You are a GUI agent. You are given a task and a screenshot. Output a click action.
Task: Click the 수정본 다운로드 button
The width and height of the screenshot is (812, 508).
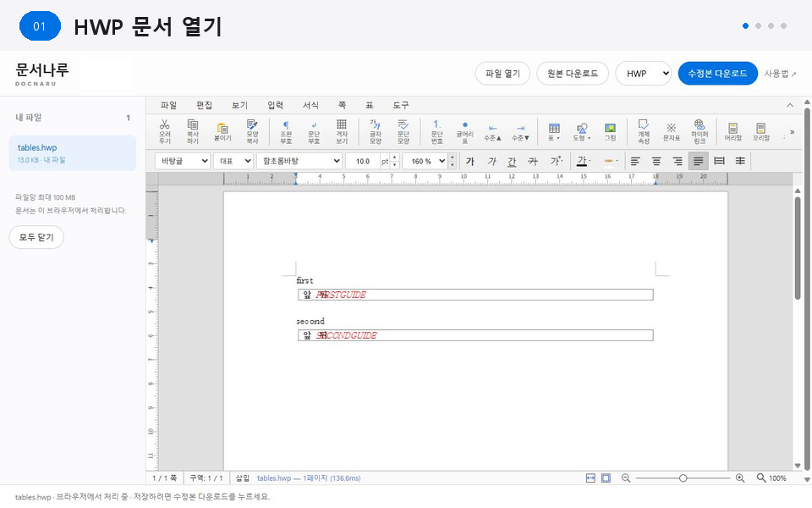click(x=717, y=74)
